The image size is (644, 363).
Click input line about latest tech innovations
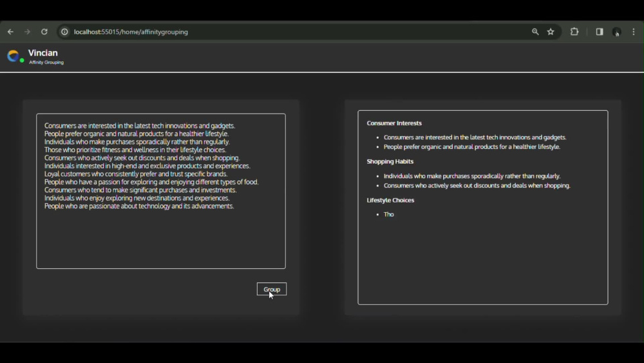pos(140,126)
